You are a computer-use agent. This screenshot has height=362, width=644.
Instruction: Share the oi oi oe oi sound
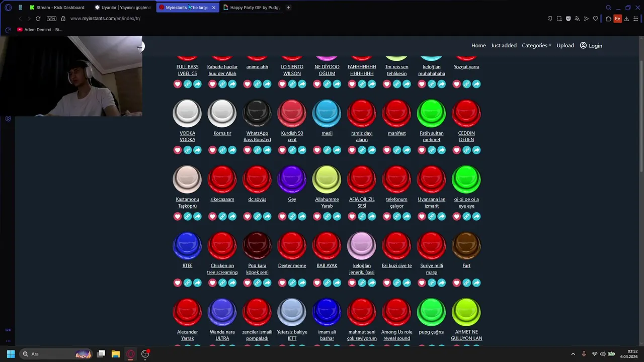[x=476, y=217]
